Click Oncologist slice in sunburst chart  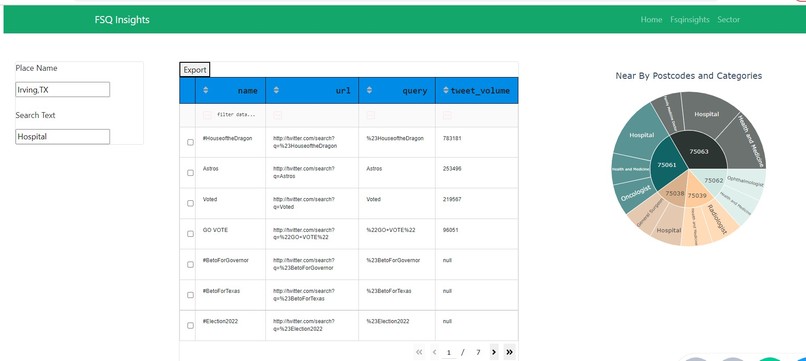pos(635,193)
